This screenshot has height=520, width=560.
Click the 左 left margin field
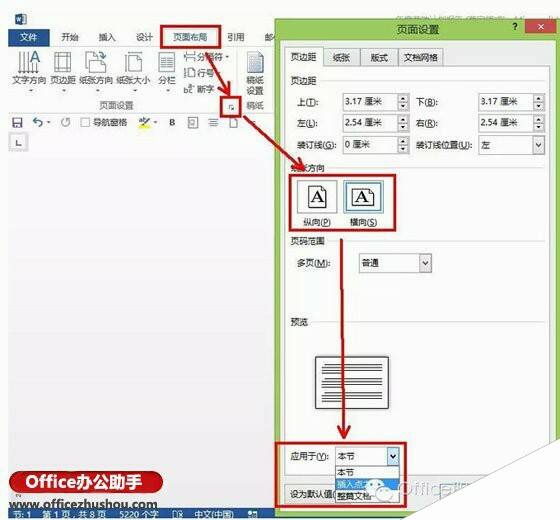coord(370,123)
